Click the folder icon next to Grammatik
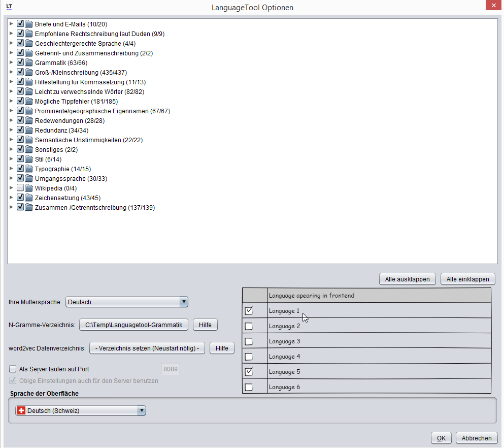 click(29, 62)
